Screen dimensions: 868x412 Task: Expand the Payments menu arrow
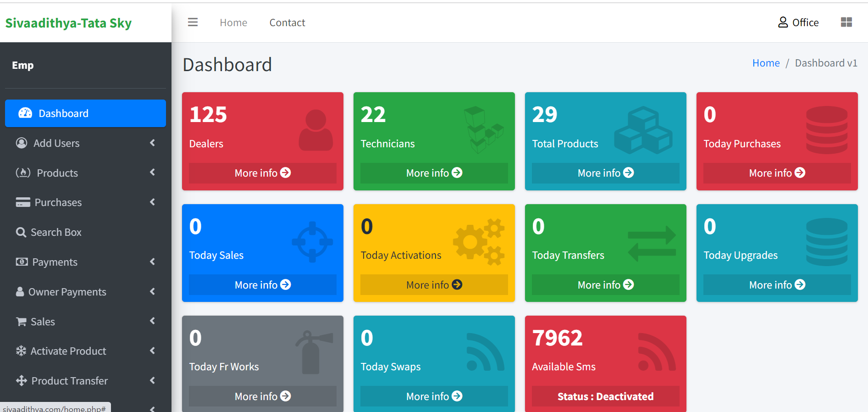[152, 262]
